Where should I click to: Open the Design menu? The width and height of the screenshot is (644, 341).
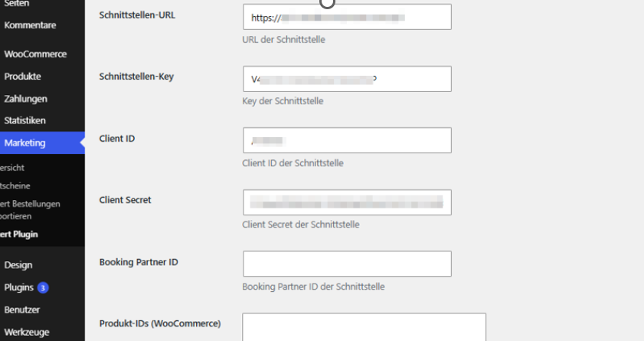[x=18, y=265]
